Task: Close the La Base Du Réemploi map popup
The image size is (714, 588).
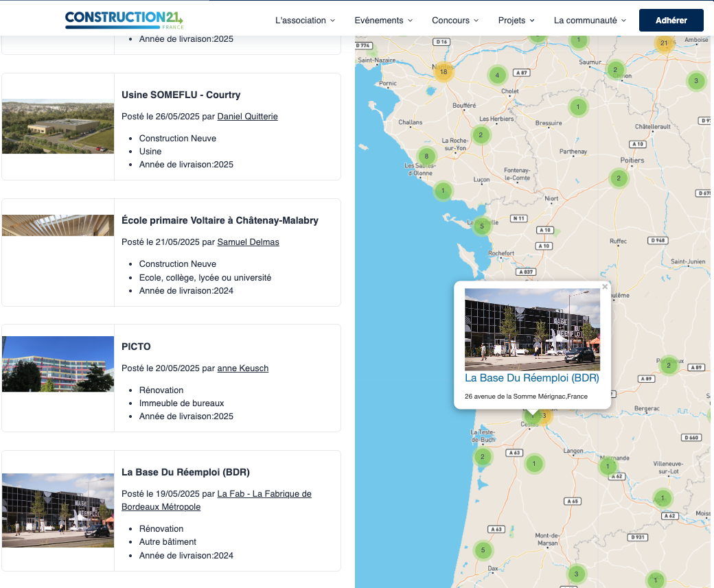Action: click(605, 287)
